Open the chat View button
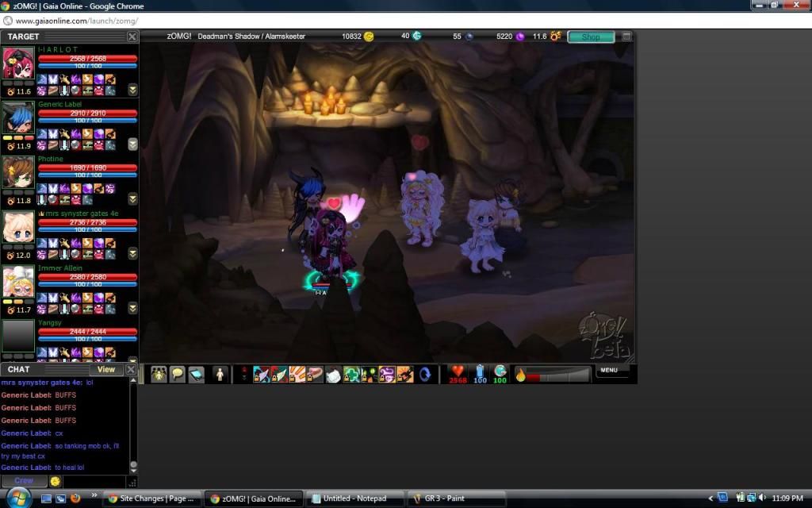812x508 pixels. click(106, 369)
